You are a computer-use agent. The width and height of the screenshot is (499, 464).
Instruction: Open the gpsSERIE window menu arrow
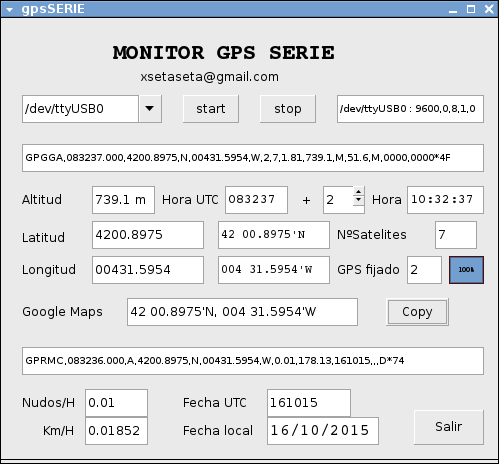(9, 9)
